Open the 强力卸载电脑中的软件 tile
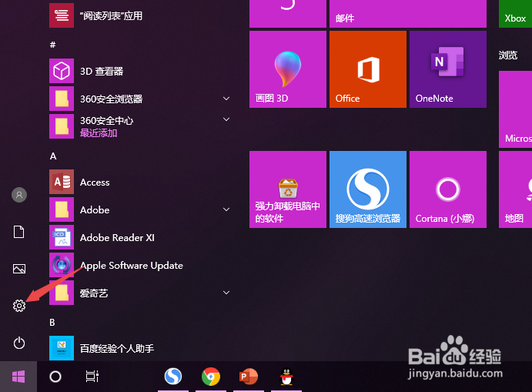The image size is (532, 392). pos(288,189)
